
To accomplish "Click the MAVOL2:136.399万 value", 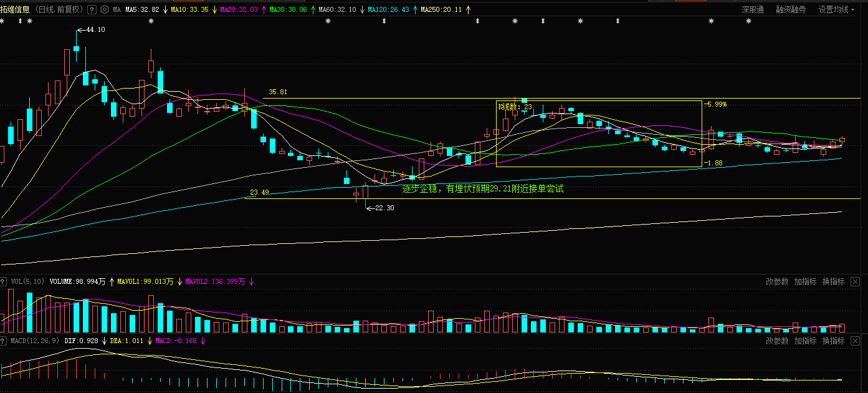I will [x=216, y=282].
